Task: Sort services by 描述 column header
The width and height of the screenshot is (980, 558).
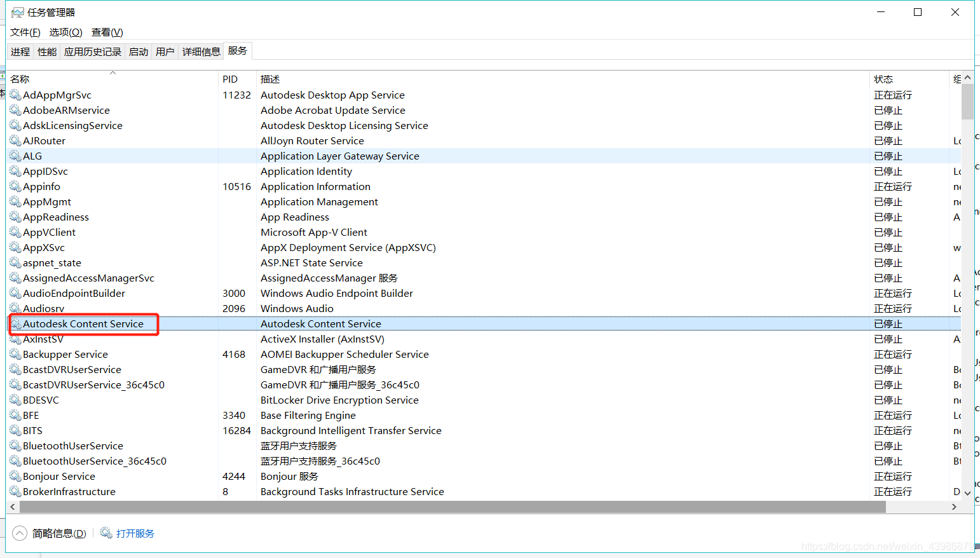Action: (x=563, y=78)
